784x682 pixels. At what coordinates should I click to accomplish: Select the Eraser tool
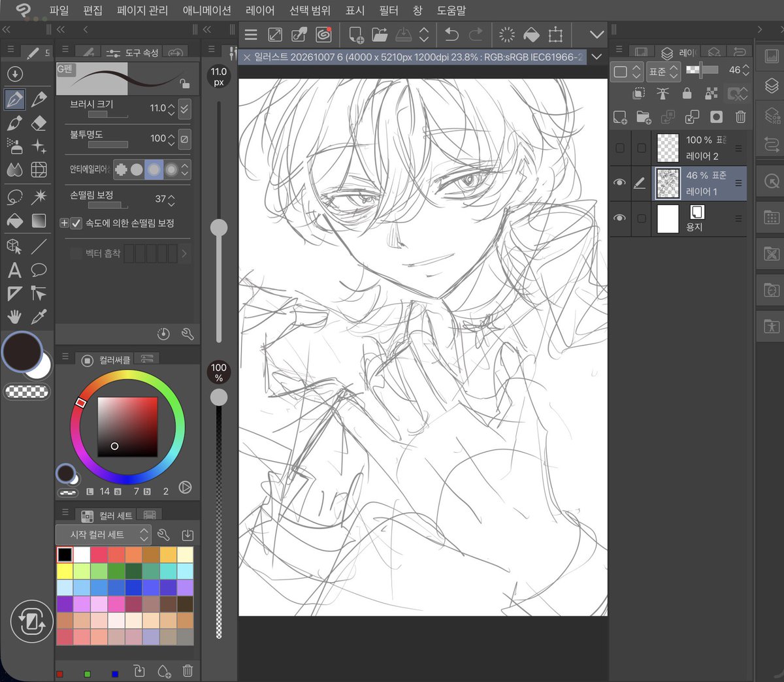pos(39,123)
